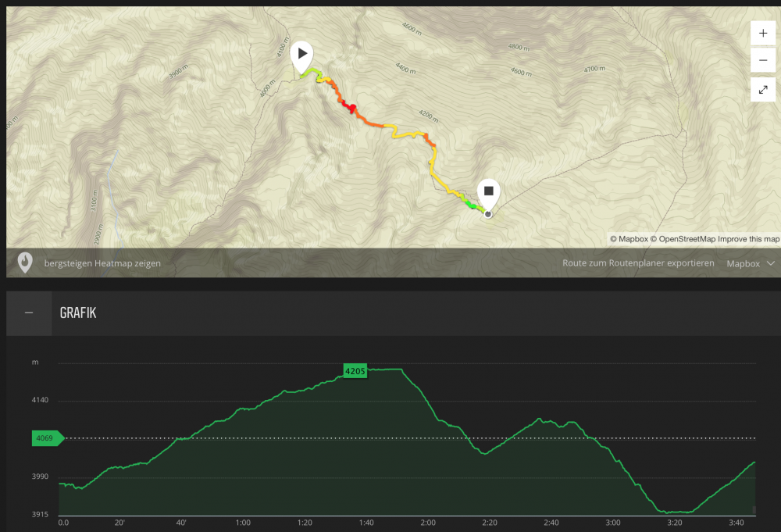This screenshot has width=781, height=532.
Task: Click the 2:00 mark on time axis
Action: click(428, 523)
